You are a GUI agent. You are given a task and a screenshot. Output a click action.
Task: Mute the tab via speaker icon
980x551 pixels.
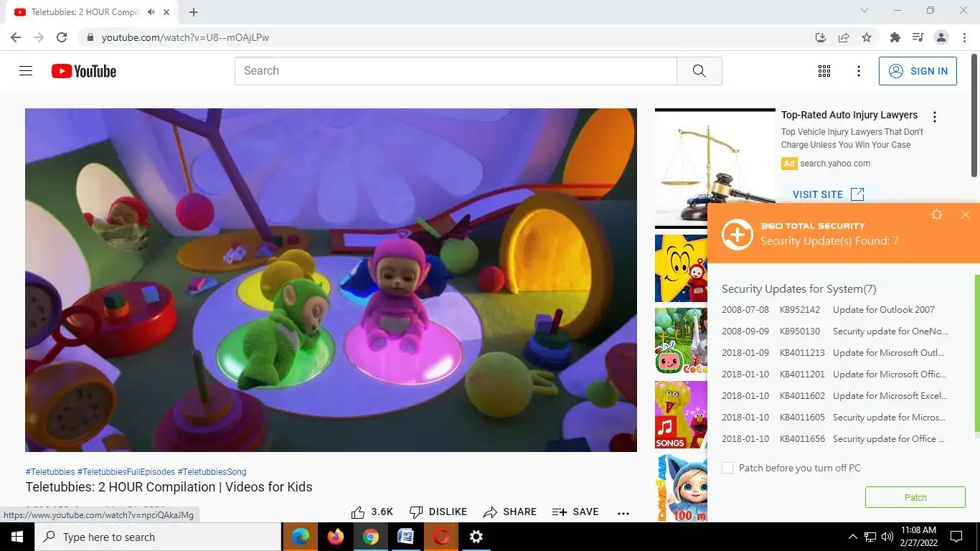(151, 12)
